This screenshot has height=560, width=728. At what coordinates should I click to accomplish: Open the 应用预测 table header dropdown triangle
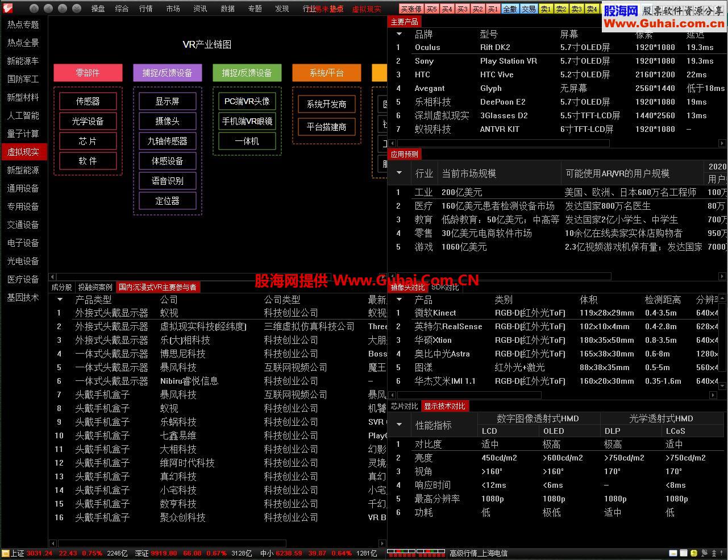pyautogui.click(x=399, y=173)
